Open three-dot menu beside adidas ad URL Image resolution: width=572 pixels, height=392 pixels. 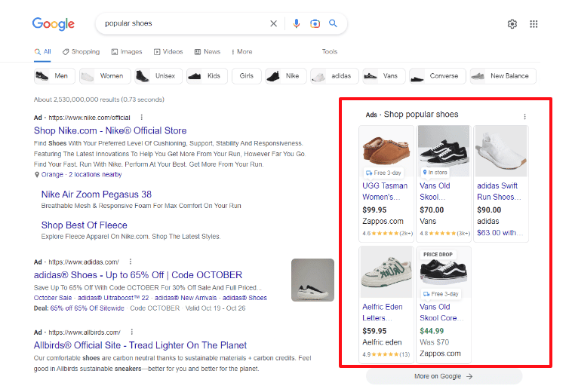coord(131,262)
